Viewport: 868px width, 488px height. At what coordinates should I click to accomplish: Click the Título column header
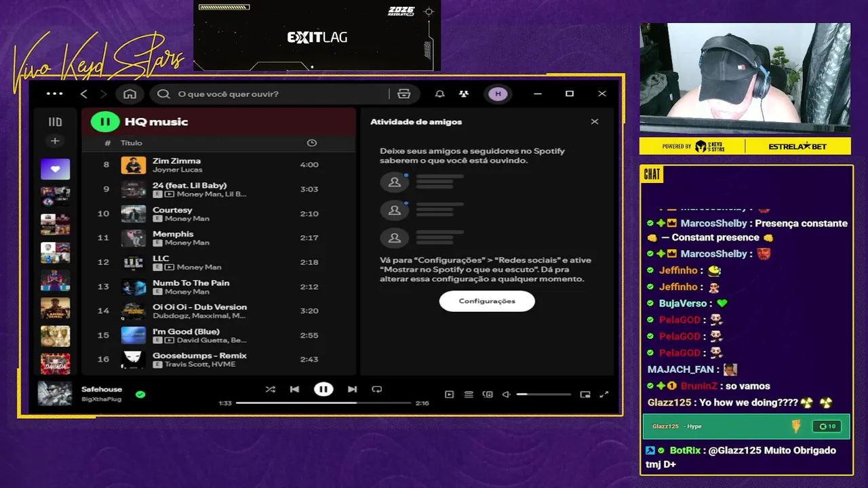[x=132, y=143]
